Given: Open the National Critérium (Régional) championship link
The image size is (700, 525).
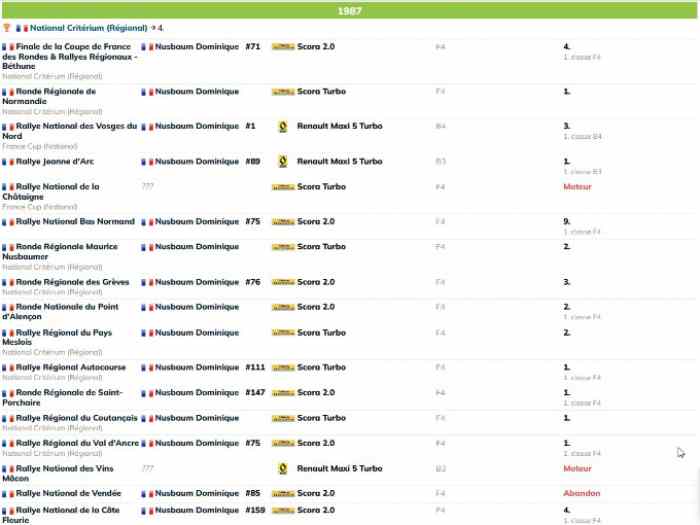Looking at the screenshot, I should (88, 28).
